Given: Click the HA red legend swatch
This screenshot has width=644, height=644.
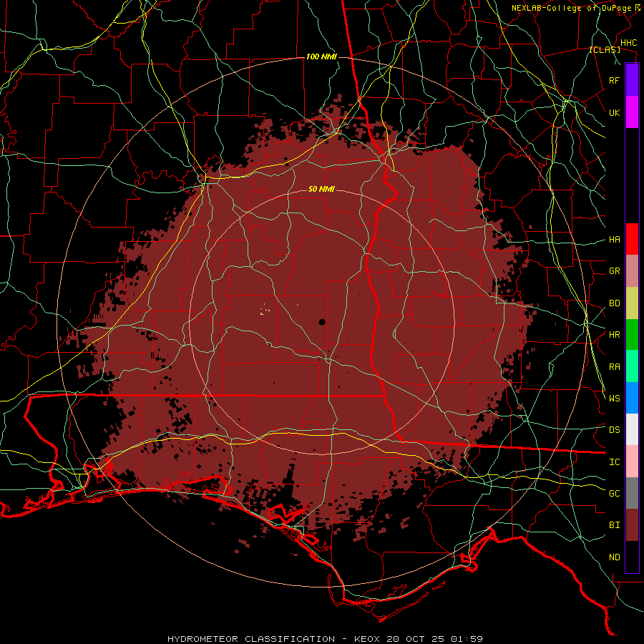Looking at the screenshot, I should point(632,239).
